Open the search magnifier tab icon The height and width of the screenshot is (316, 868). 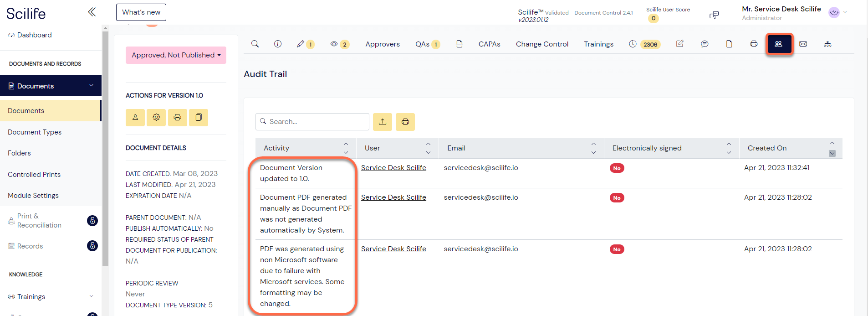pyautogui.click(x=255, y=44)
